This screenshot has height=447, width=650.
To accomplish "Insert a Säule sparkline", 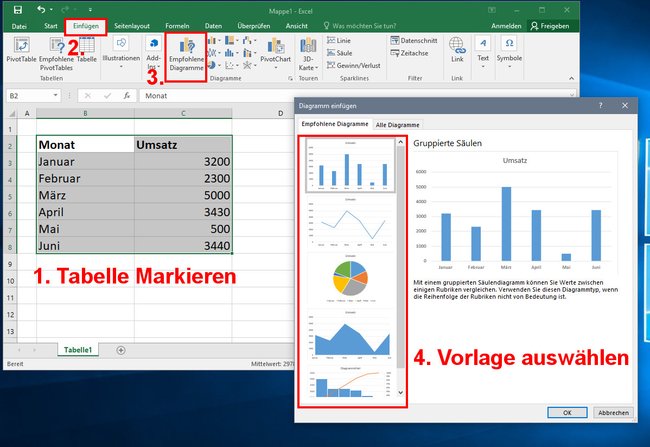I will pos(340,53).
